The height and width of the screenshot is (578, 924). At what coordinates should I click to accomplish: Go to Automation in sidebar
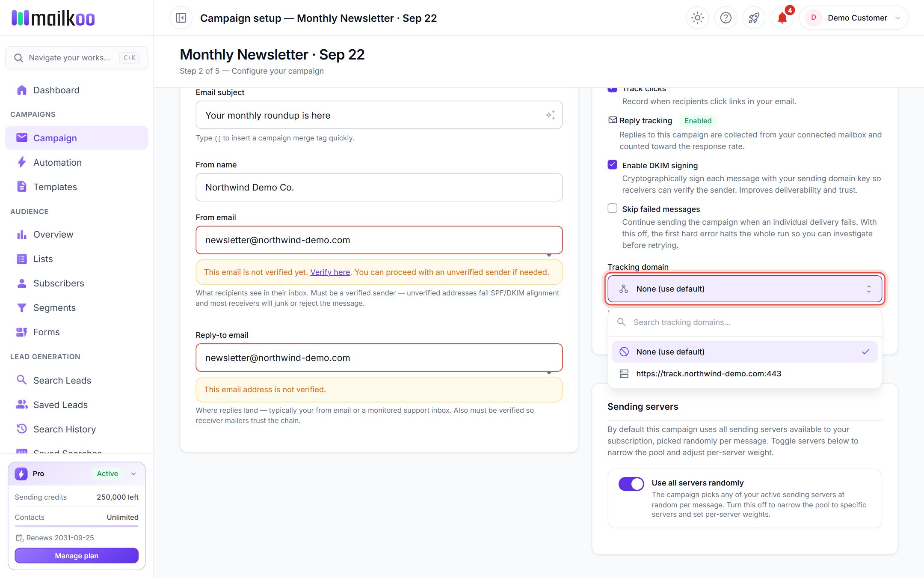click(x=77, y=162)
